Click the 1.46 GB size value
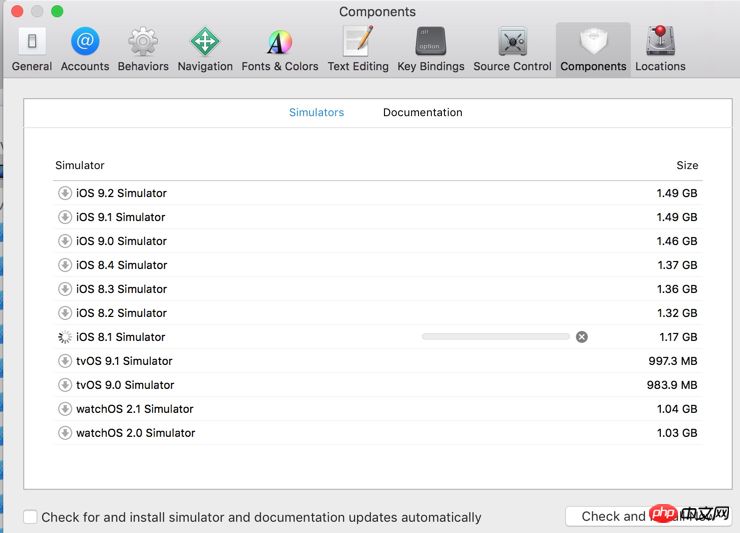The image size is (740, 533). (x=677, y=241)
